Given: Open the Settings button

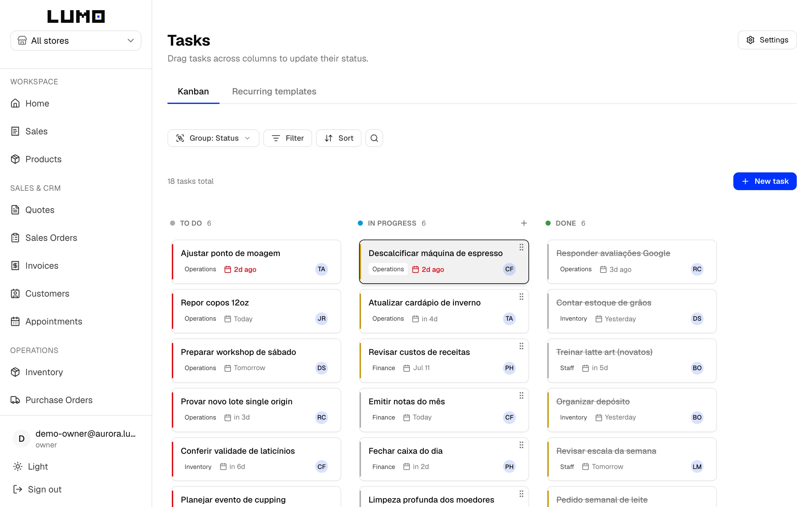Looking at the screenshot, I should coord(767,40).
